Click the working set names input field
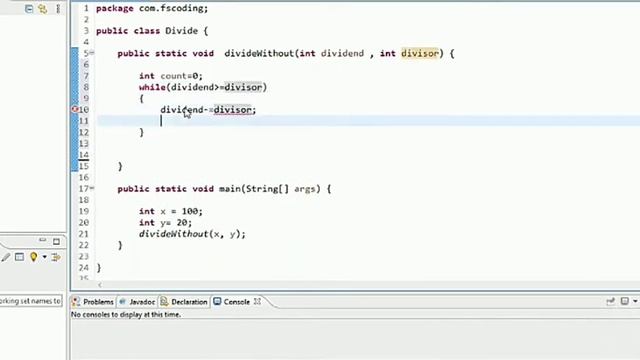This screenshot has height=360, width=640. pyautogui.click(x=31, y=301)
